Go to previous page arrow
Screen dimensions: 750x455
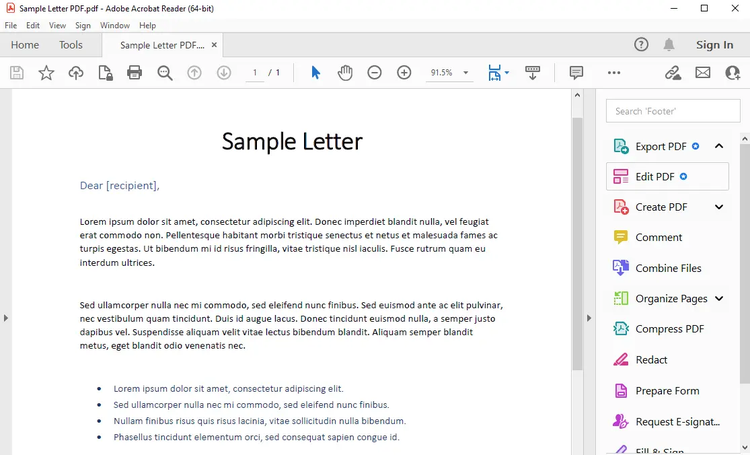[x=194, y=73]
